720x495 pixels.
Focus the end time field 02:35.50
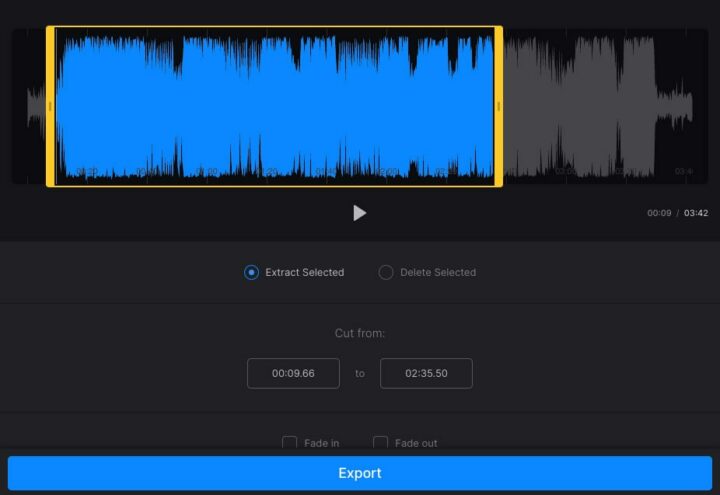click(x=426, y=373)
